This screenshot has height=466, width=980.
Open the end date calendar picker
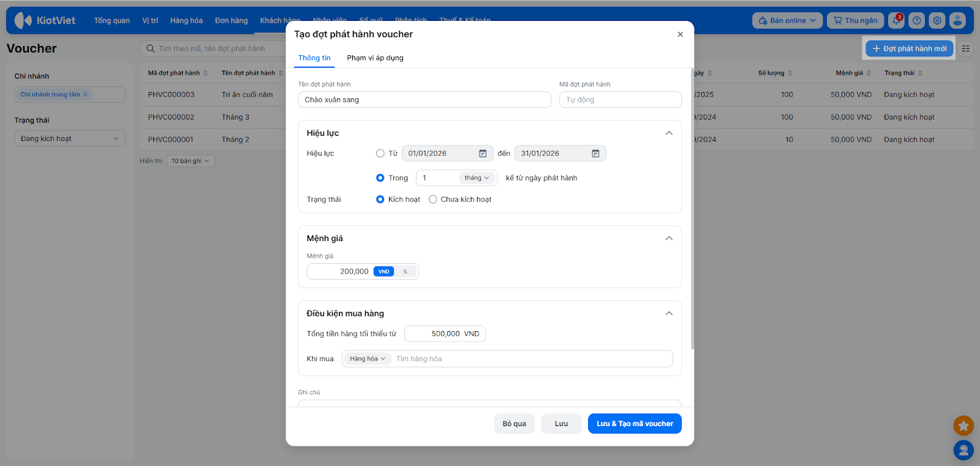click(595, 153)
